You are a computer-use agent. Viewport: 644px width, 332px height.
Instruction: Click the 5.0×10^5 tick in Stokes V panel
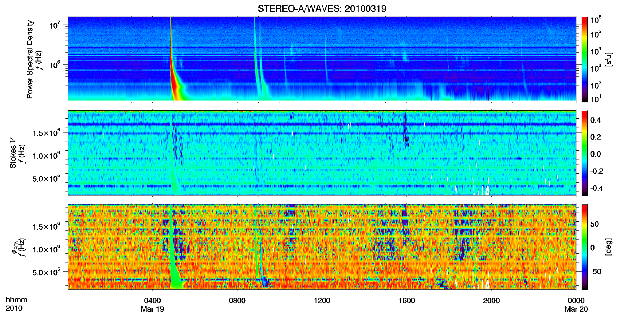(x=46, y=178)
